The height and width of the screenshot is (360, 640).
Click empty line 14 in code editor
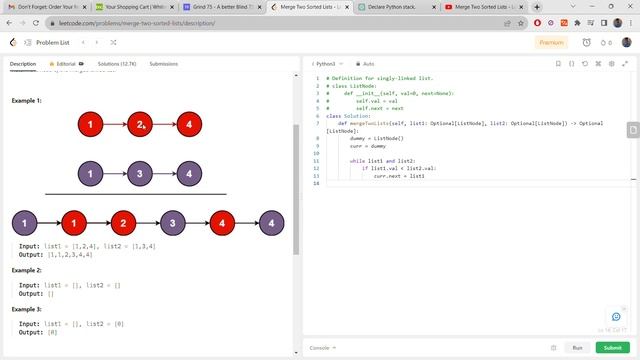click(x=478, y=183)
